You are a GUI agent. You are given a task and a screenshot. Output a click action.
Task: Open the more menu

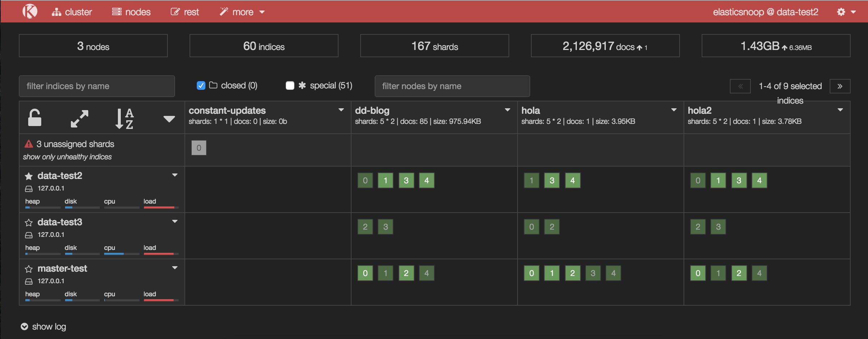pos(242,12)
